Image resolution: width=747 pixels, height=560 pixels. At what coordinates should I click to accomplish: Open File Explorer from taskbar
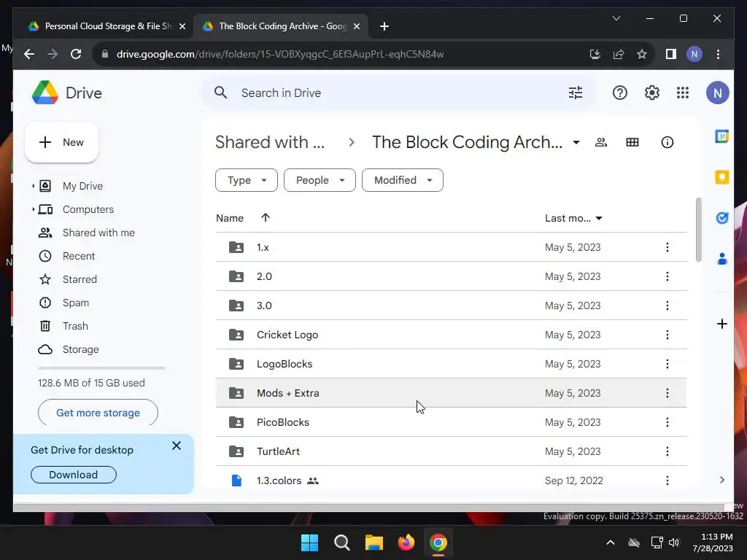[374, 542]
